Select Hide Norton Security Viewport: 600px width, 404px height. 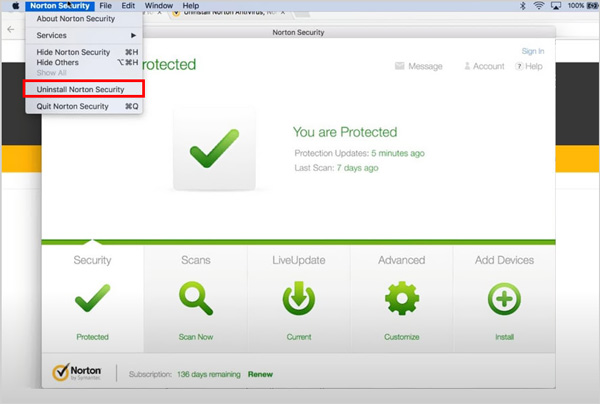pos(84,52)
